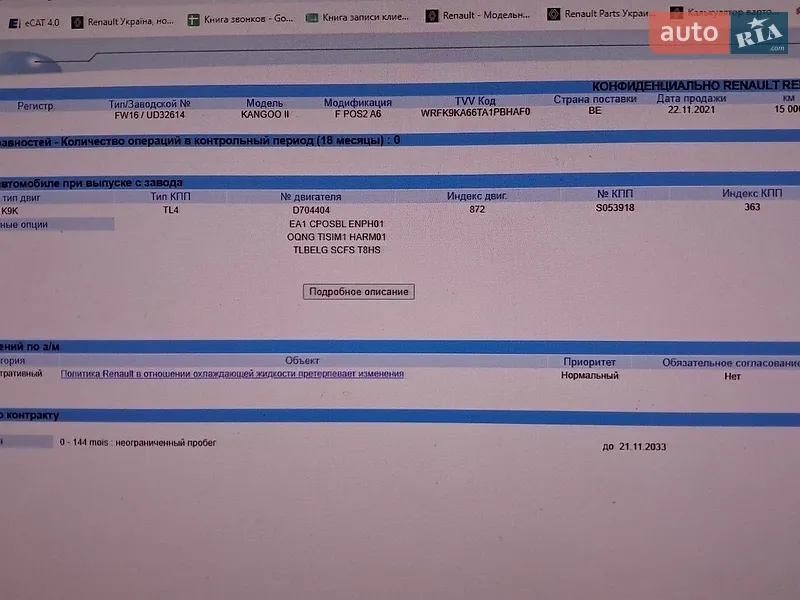Click the Дата продажи column header
Screen dimensions: 800x600
coord(691,98)
